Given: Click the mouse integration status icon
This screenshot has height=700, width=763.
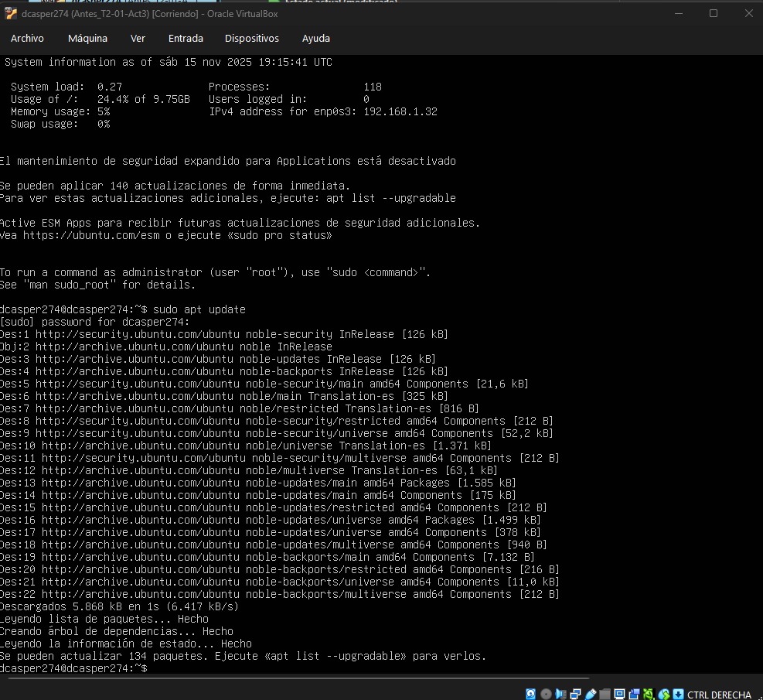Looking at the screenshot, I should [663, 694].
